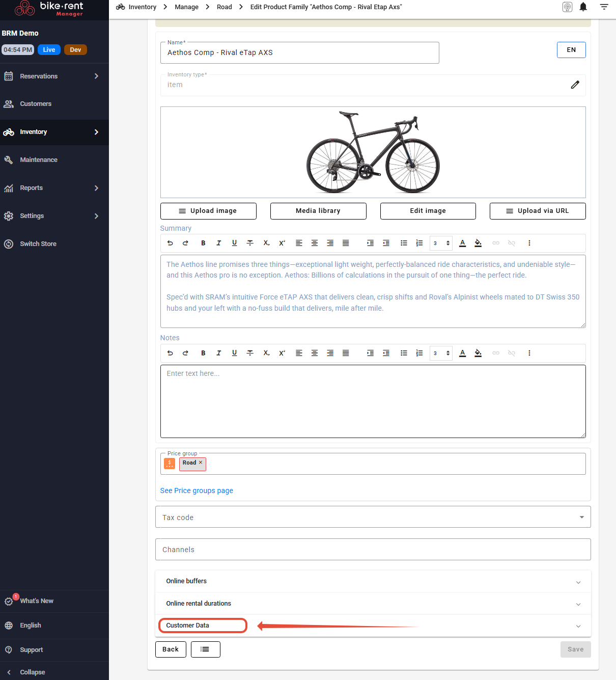The image size is (616, 680).
Task: Expand the Customer Data section
Action: click(x=373, y=625)
